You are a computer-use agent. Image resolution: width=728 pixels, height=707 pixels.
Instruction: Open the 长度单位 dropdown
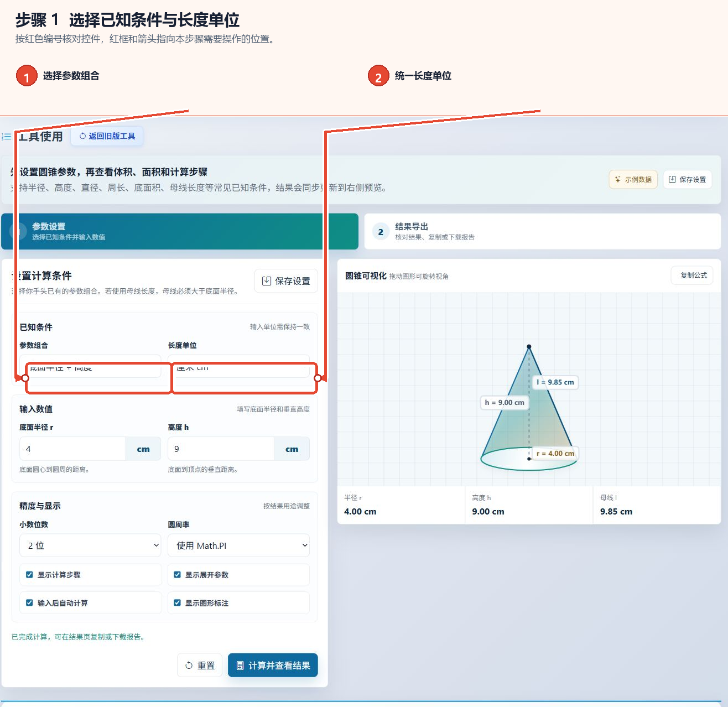238,366
